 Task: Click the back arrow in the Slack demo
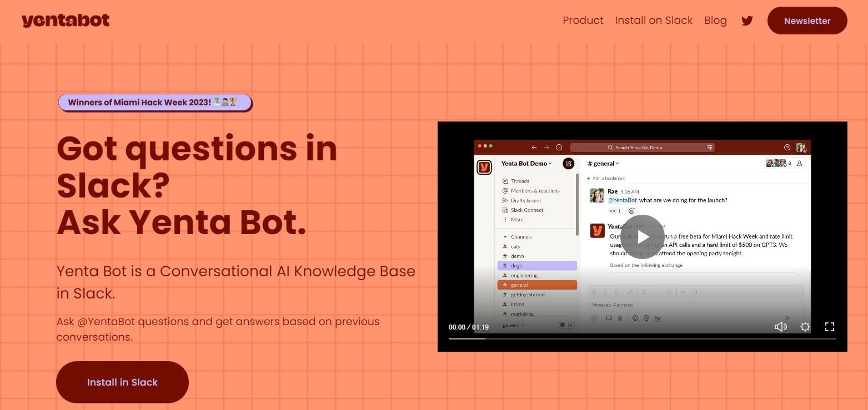534,148
